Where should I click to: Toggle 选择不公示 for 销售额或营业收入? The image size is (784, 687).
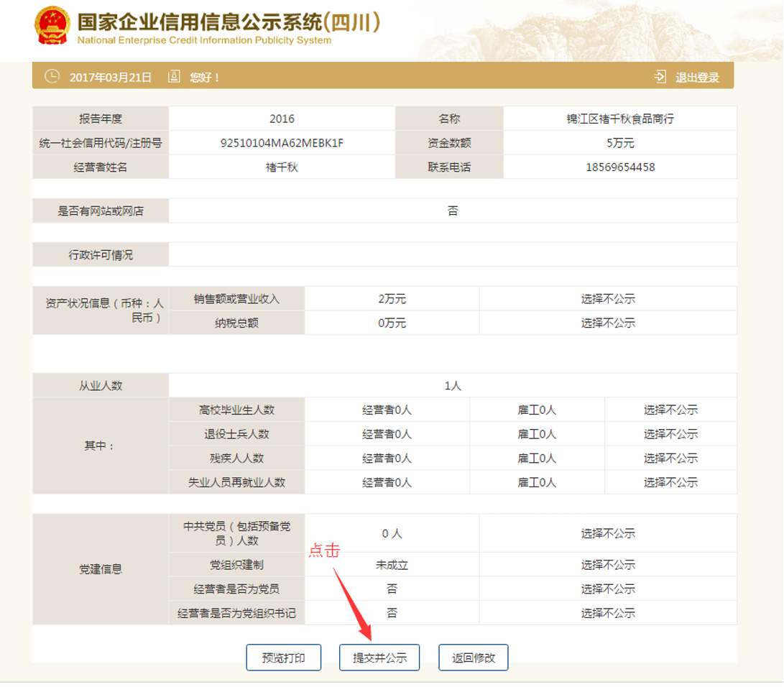[607, 298]
